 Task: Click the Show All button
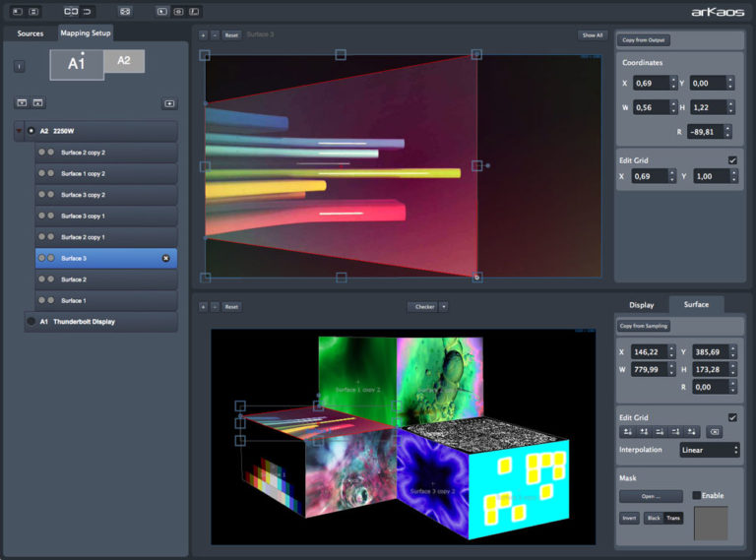pos(592,34)
